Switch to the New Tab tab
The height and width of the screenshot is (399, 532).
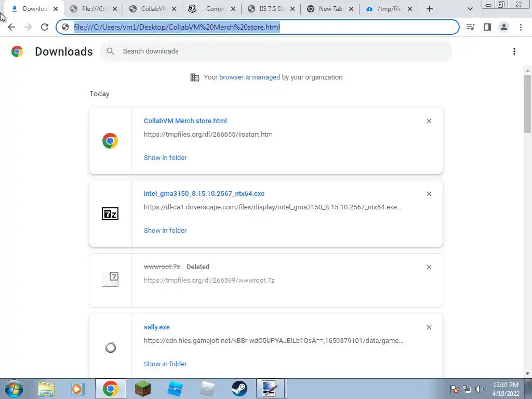pos(329,9)
